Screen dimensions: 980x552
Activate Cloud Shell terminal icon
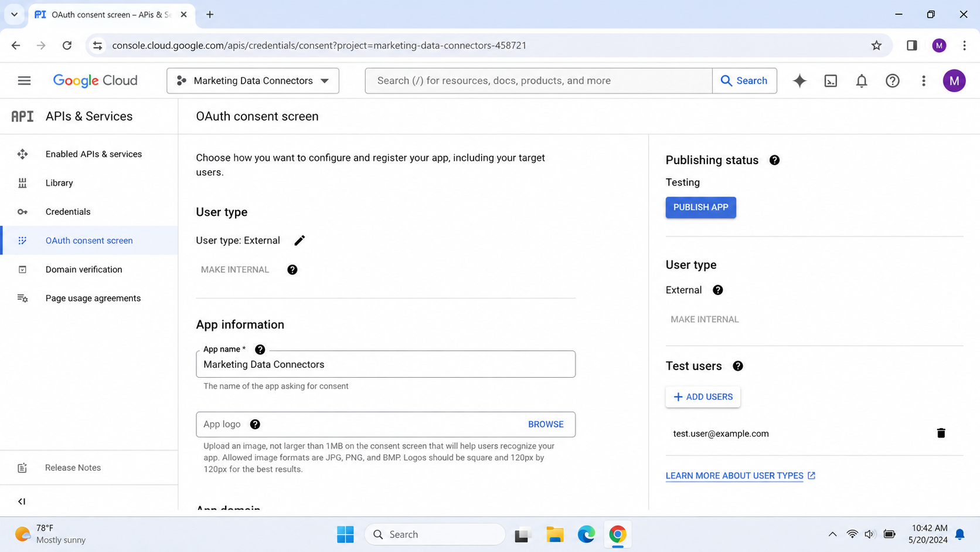(831, 81)
